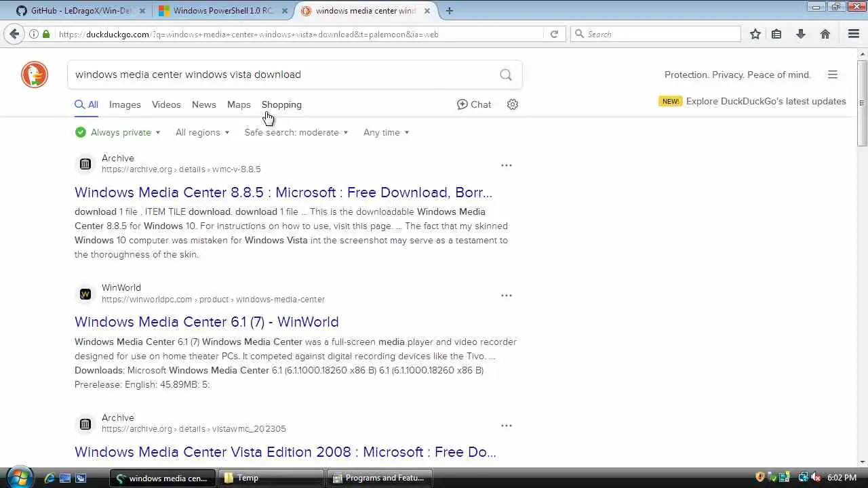Viewport: 868px width, 488px height.
Task: Click the security shield tray icon
Action: coord(760,478)
